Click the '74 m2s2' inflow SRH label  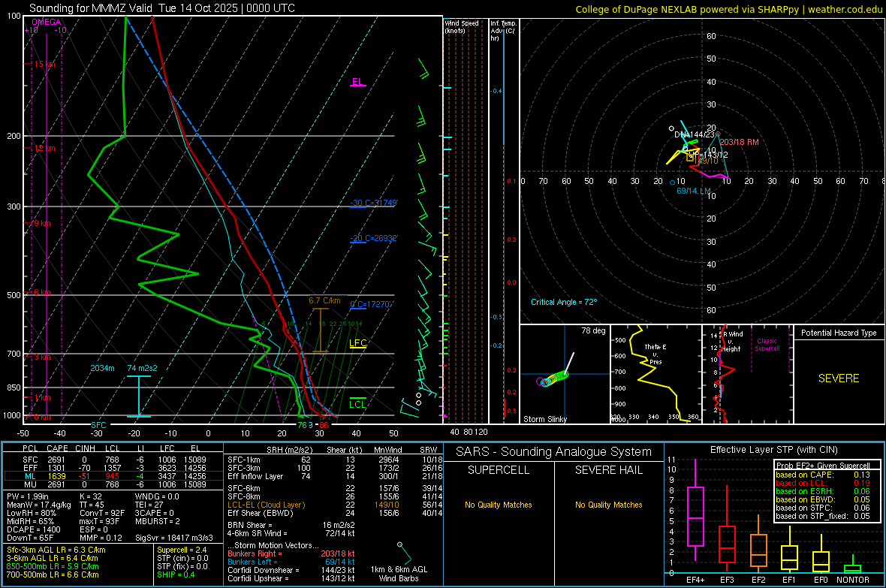(143, 368)
